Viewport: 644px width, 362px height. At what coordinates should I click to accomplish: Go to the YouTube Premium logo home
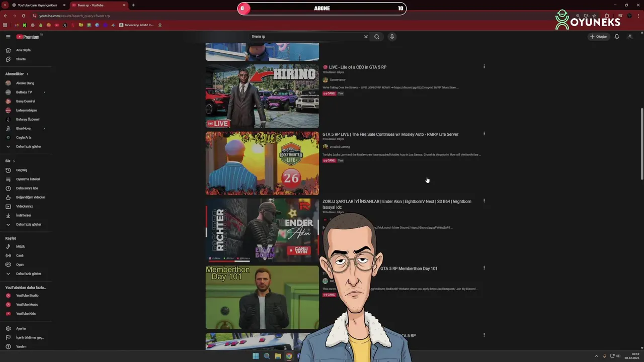(x=28, y=37)
